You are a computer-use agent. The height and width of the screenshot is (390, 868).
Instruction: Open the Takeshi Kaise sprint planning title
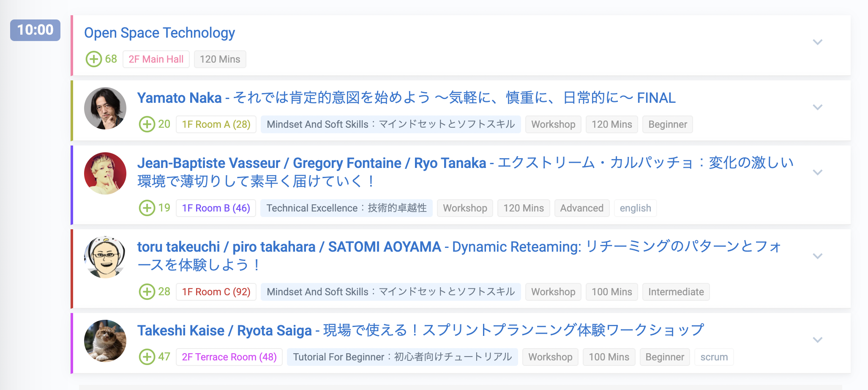(420, 330)
